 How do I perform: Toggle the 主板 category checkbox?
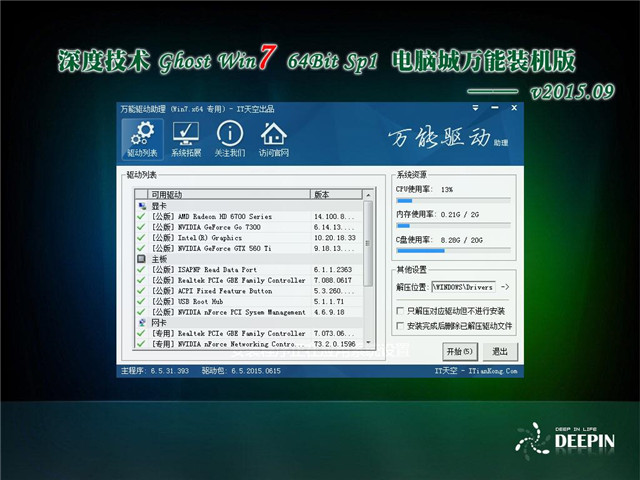(x=142, y=259)
